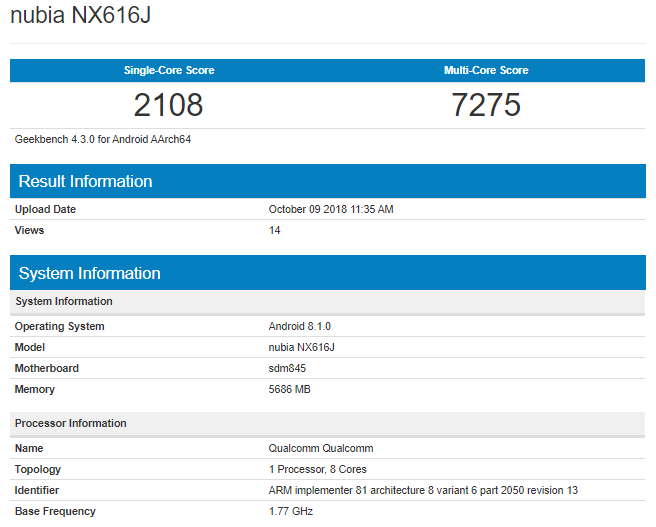Click the 1.77 GHz base frequency value
This screenshot has height=527, width=656.
[x=289, y=512]
